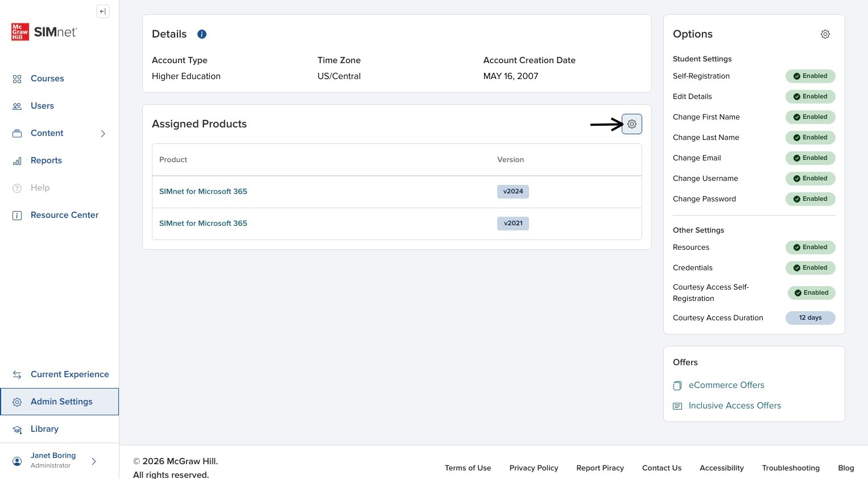Click the Change Email Enabled badge

[x=811, y=158]
